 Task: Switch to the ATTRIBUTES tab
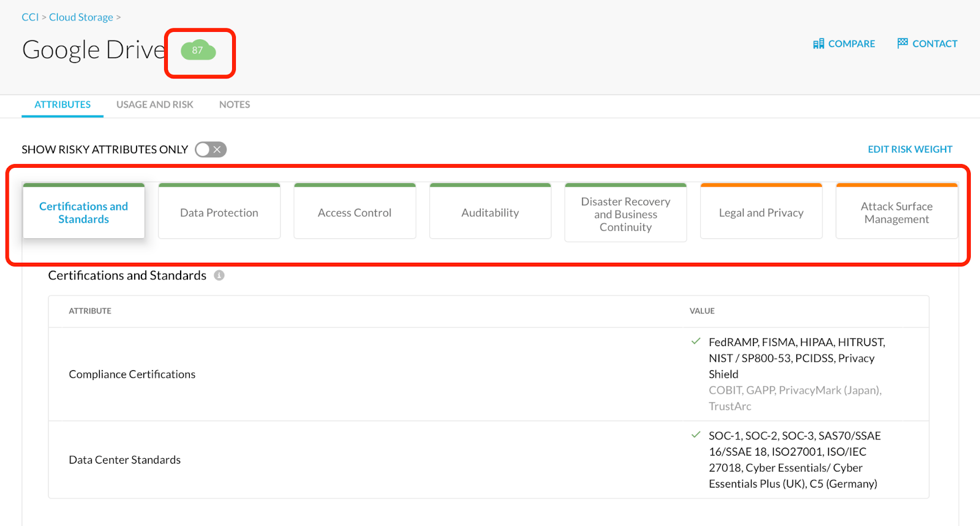click(62, 105)
